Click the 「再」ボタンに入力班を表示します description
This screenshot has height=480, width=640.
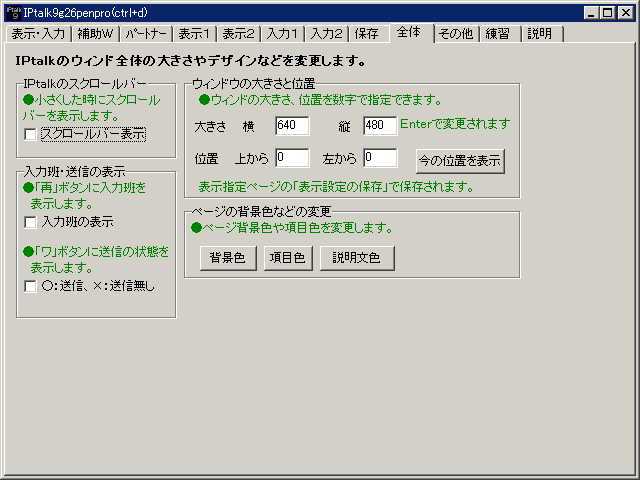(x=84, y=196)
